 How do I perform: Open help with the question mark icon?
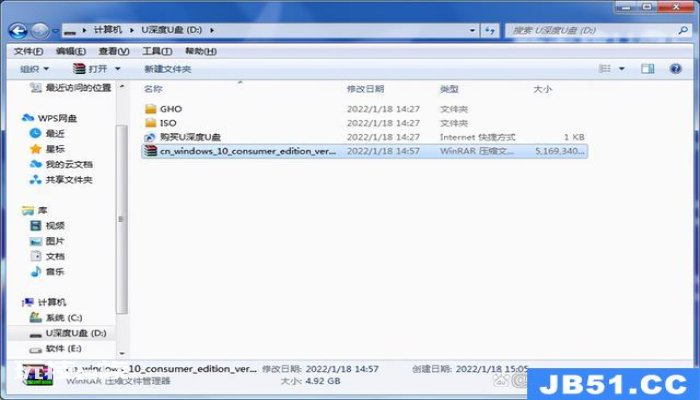click(675, 68)
